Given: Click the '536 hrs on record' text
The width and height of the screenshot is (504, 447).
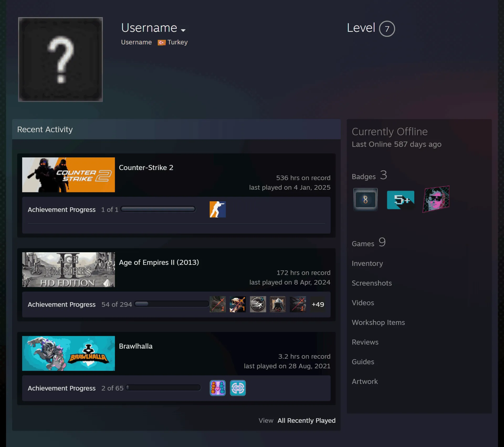Looking at the screenshot, I should [x=303, y=178].
